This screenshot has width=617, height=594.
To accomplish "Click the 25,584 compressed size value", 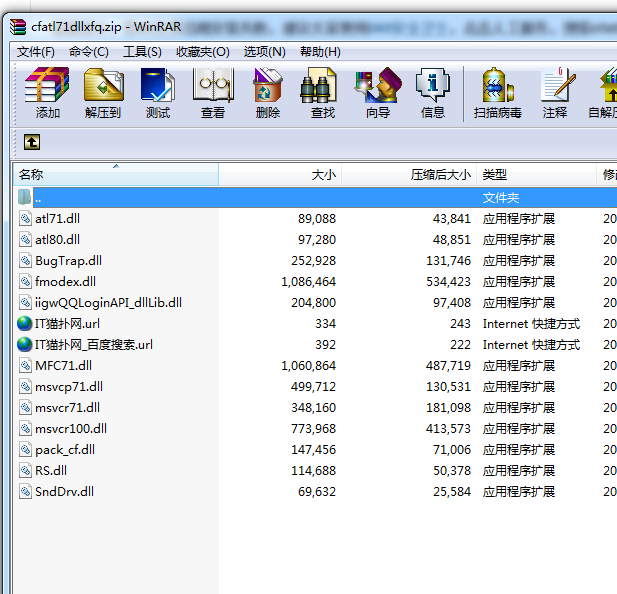I will (x=452, y=491).
